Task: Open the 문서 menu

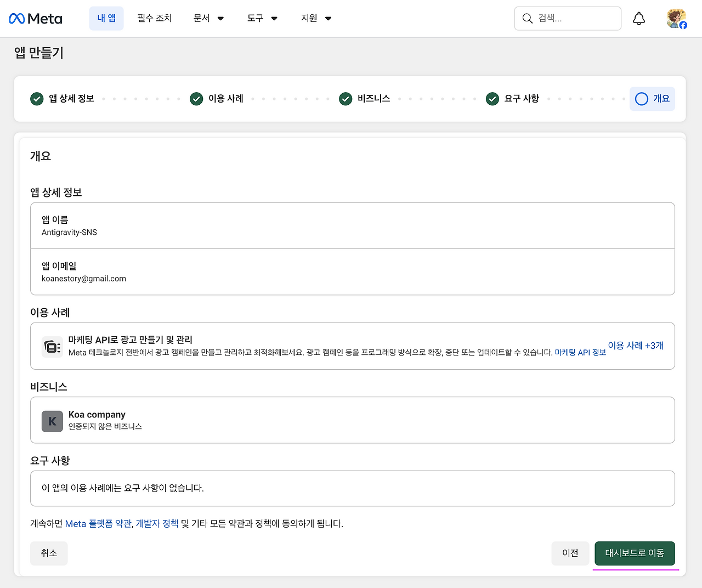Action: (x=202, y=19)
